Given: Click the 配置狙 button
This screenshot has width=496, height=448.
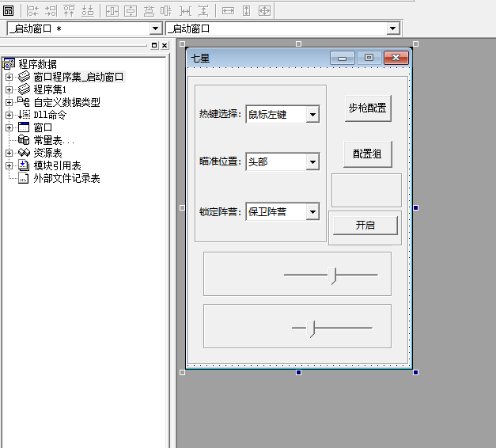Looking at the screenshot, I should [367, 154].
